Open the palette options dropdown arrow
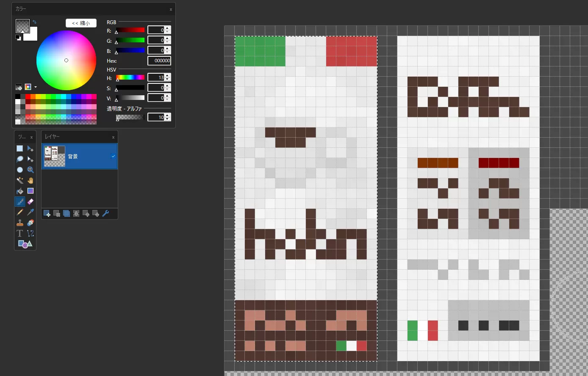Image resolution: width=588 pixels, height=376 pixels. (36, 87)
